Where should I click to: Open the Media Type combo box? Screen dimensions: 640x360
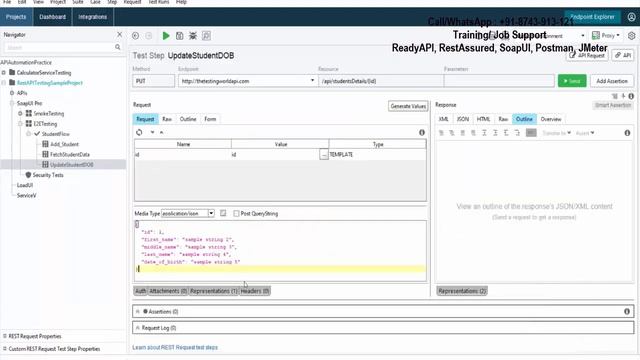(188, 213)
